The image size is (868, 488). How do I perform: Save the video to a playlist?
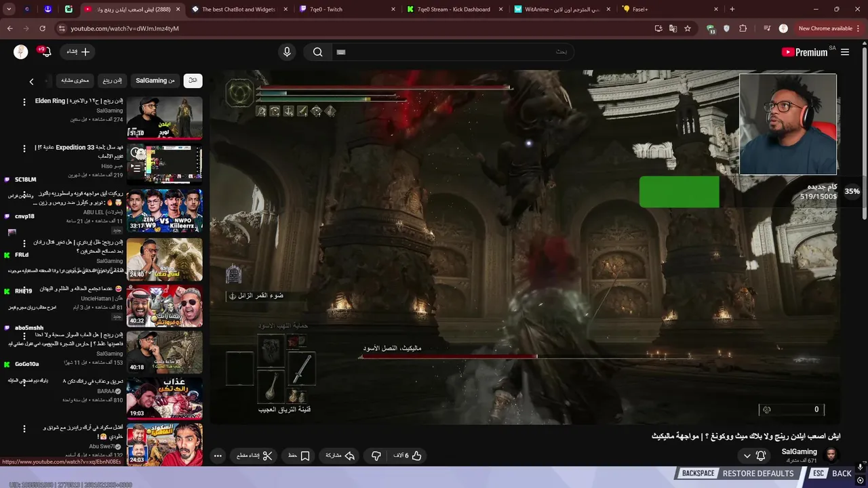click(x=299, y=456)
